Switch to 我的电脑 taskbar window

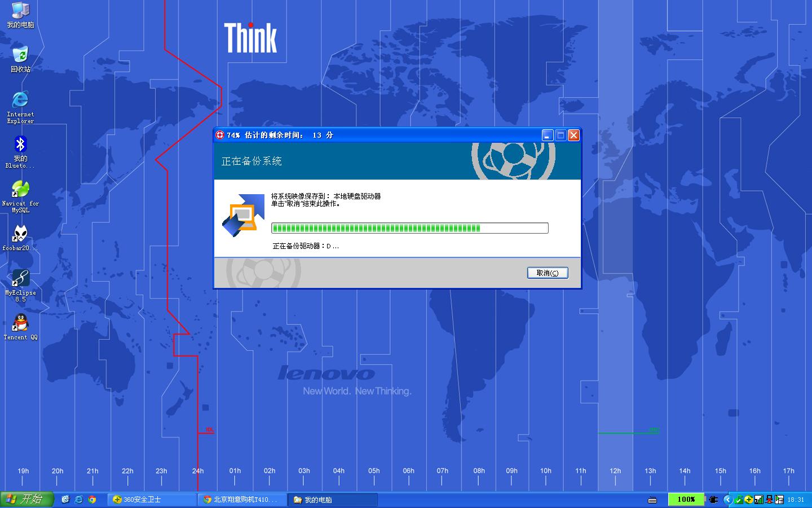click(332, 500)
